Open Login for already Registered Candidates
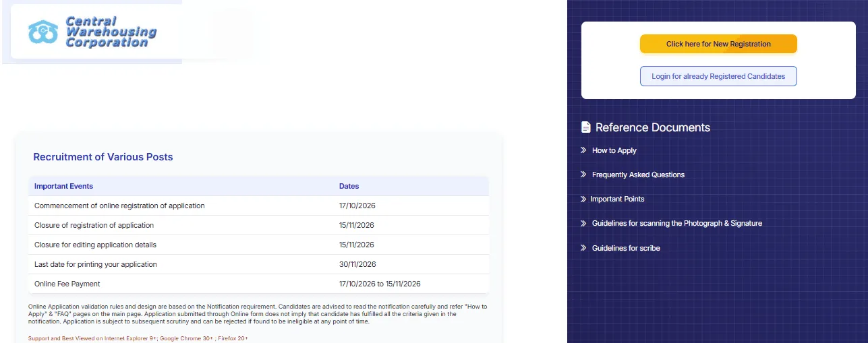868x343 pixels. 718,76
